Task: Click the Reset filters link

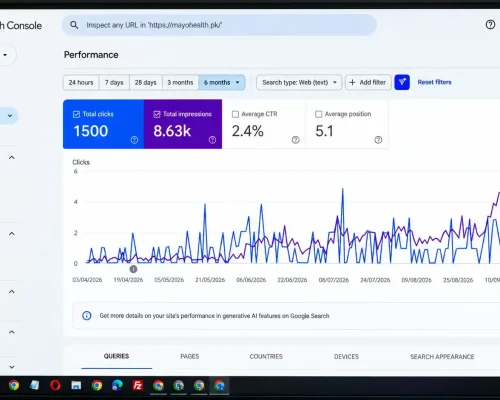Action: (434, 82)
